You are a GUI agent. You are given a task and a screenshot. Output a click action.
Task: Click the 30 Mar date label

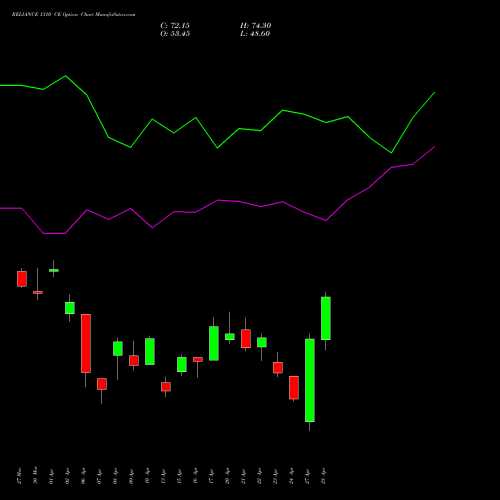click(35, 475)
